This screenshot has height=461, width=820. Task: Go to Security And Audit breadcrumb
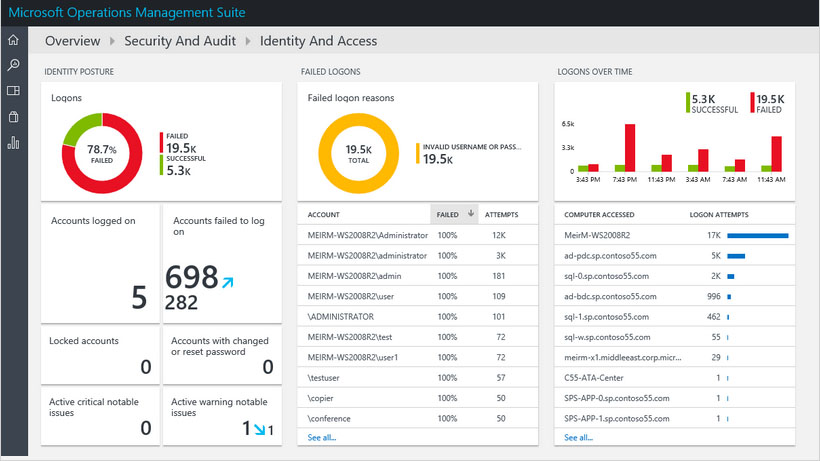tap(180, 41)
